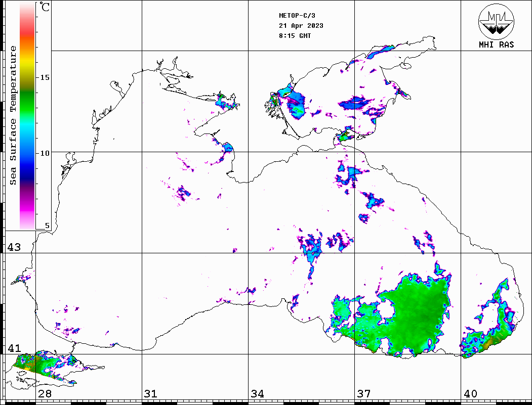Click the temperature color scale bar
This screenshot has width=532, height=405.
point(27,116)
